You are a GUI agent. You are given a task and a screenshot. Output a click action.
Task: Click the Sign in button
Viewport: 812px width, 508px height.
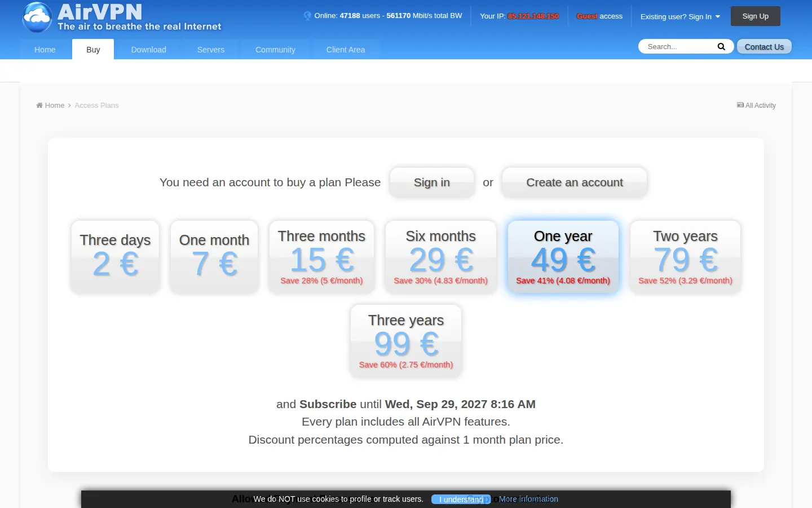[x=432, y=182]
